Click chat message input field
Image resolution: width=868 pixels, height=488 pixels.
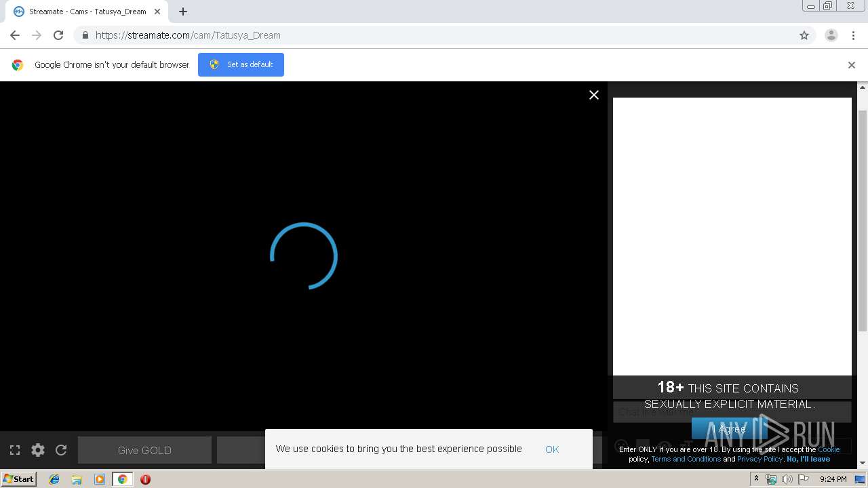pyautogui.click(x=732, y=411)
